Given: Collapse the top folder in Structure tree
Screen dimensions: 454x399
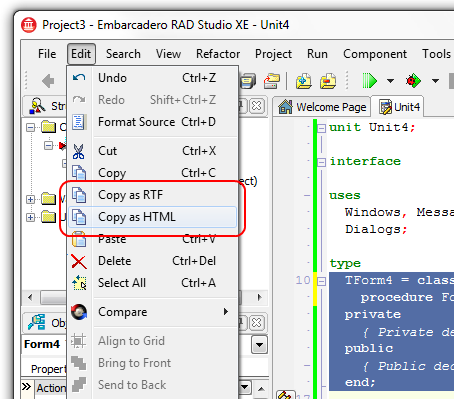Looking at the screenshot, I should coord(31,127).
